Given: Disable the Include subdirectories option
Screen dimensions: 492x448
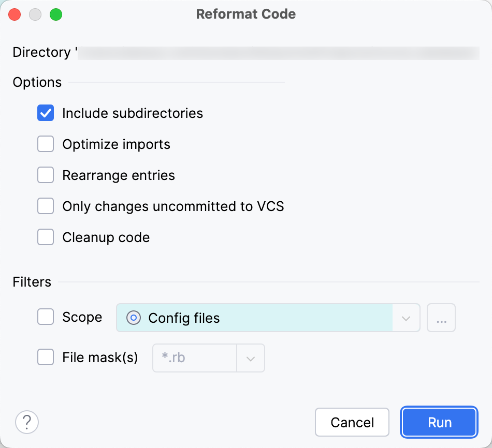Looking at the screenshot, I should coord(46,113).
